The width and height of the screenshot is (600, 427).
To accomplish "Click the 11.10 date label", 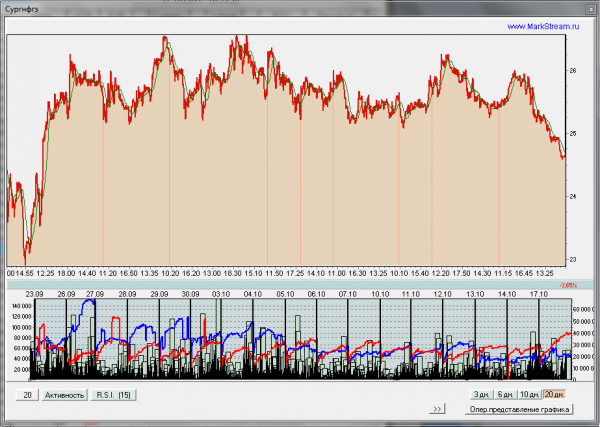I will coord(411,294).
